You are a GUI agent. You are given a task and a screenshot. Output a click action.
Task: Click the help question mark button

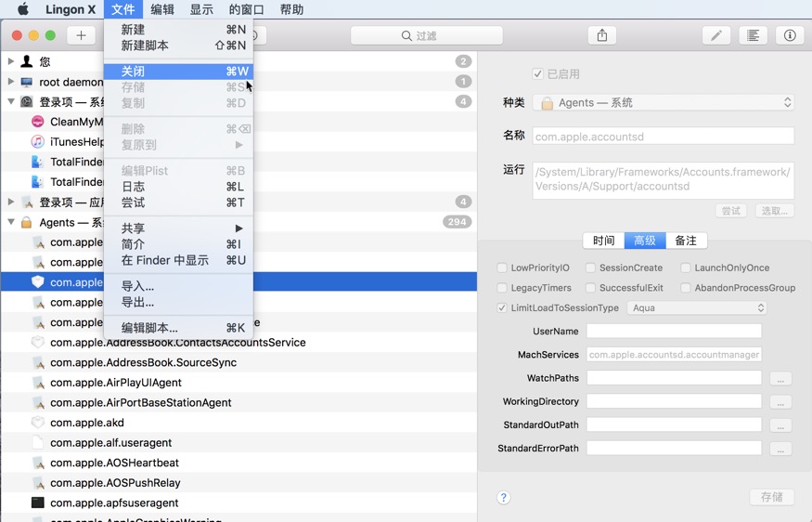click(503, 498)
